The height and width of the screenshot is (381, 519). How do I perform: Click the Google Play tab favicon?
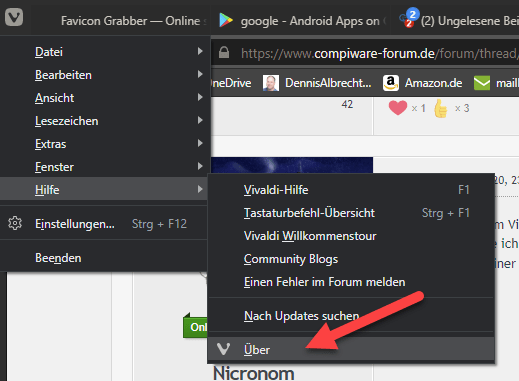tap(226, 21)
